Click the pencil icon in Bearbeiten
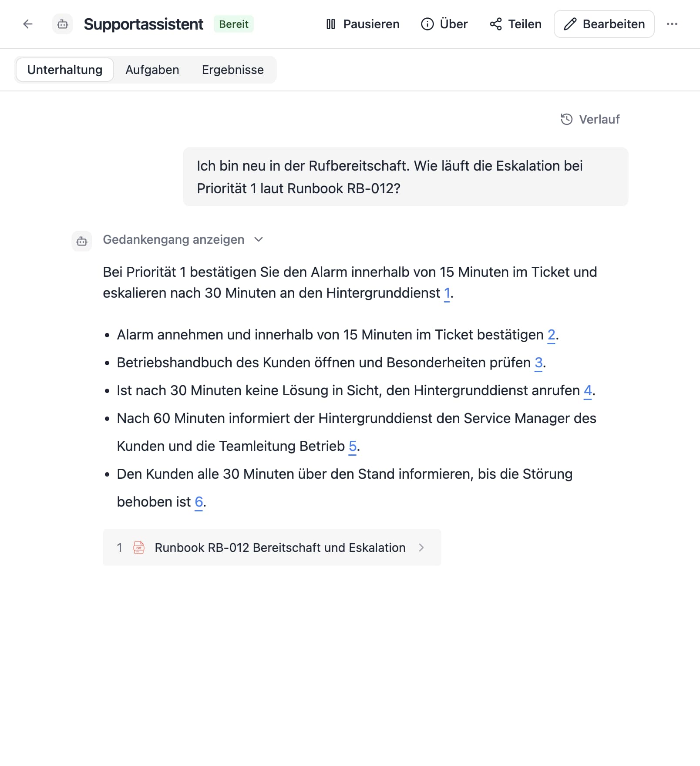Screen dimensions: 700x766 (x=570, y=24)
